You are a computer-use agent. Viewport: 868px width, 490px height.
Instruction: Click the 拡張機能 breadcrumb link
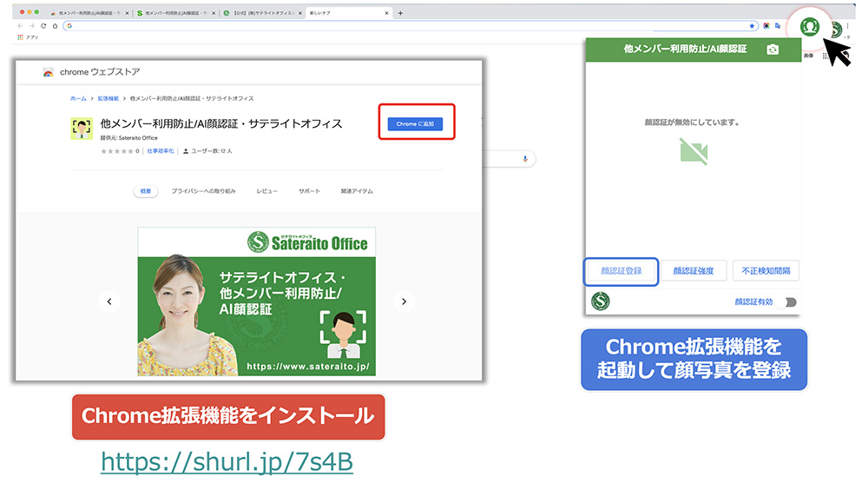108,99
